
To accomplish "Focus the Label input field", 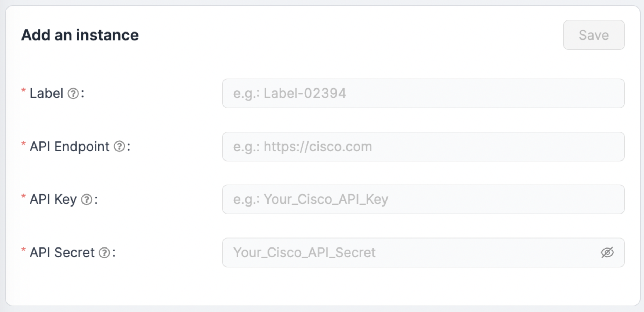I will (423, 93).
